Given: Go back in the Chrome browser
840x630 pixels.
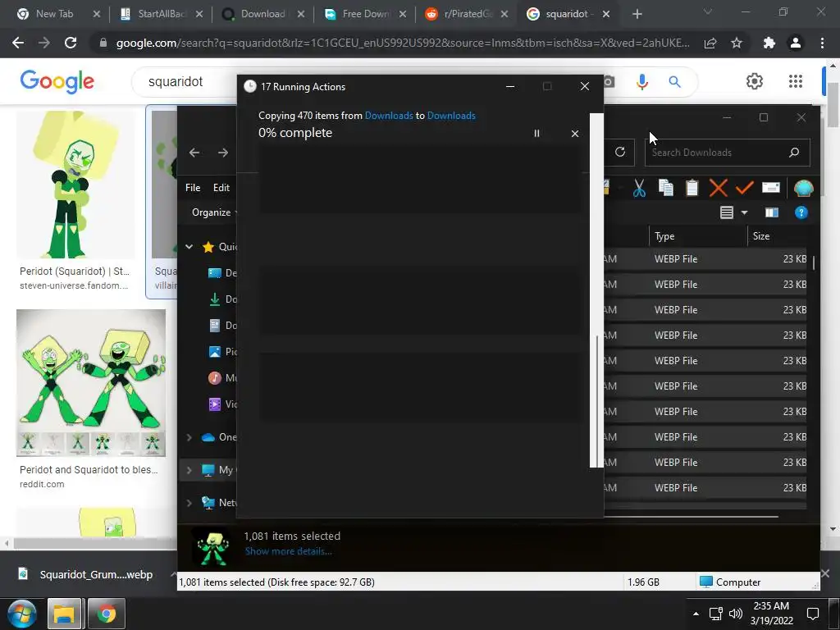Looking at the screenshot, I should pos(18,43).
